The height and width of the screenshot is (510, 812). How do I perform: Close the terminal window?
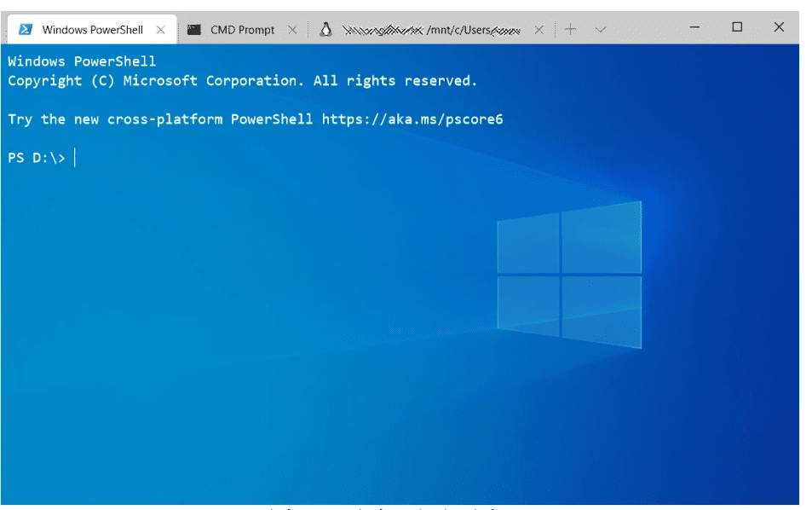pyautogui.click(x=779, y=27)
